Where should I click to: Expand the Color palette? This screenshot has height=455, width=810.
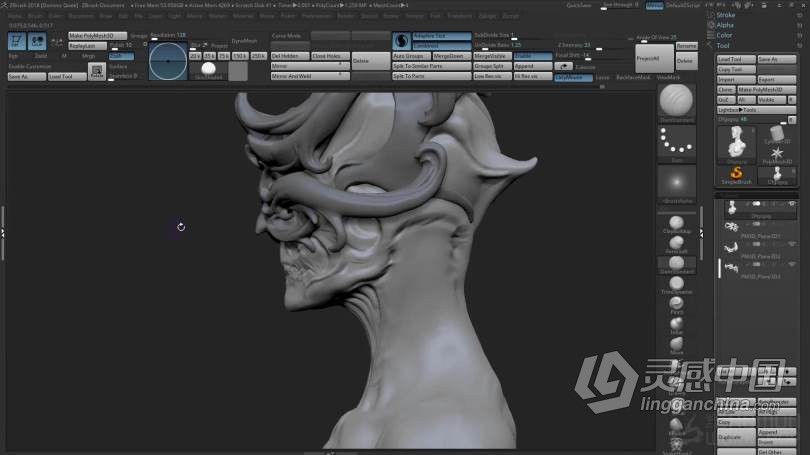[x=724, y=35]
